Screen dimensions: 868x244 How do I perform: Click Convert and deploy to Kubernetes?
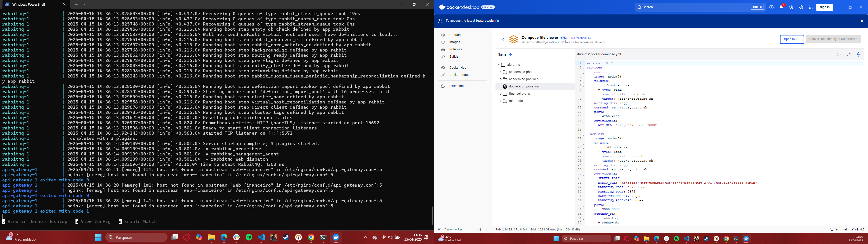[x=833, y=39]
